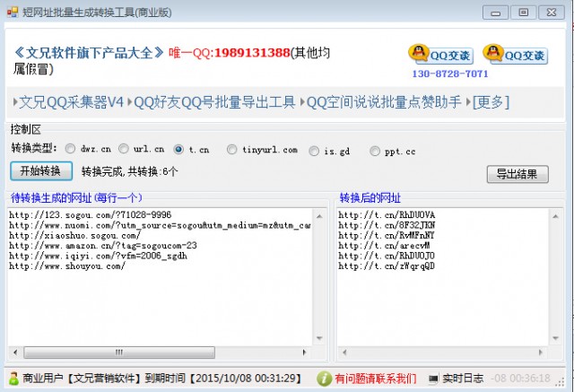
Task: Click result http://t.cn/RhDUOVA
Action: pyautogui.click(x=387, y=215)
